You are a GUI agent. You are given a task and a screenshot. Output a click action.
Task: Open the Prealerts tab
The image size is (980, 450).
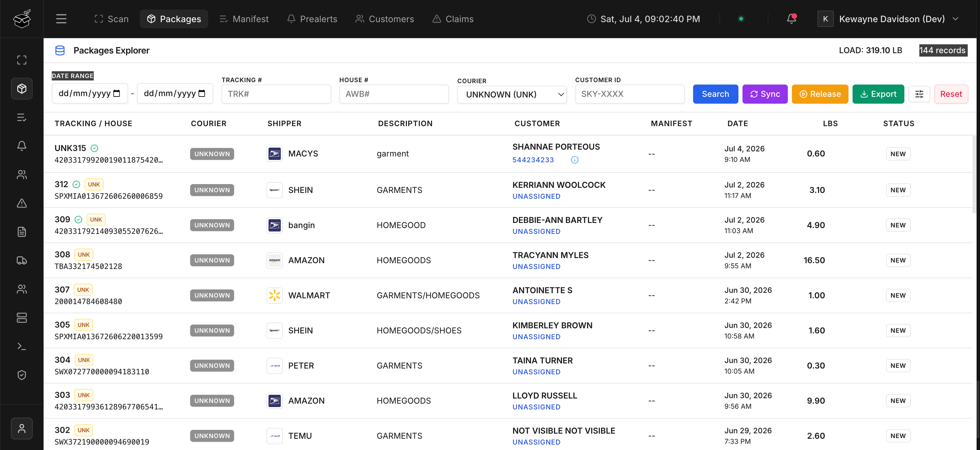312,19
